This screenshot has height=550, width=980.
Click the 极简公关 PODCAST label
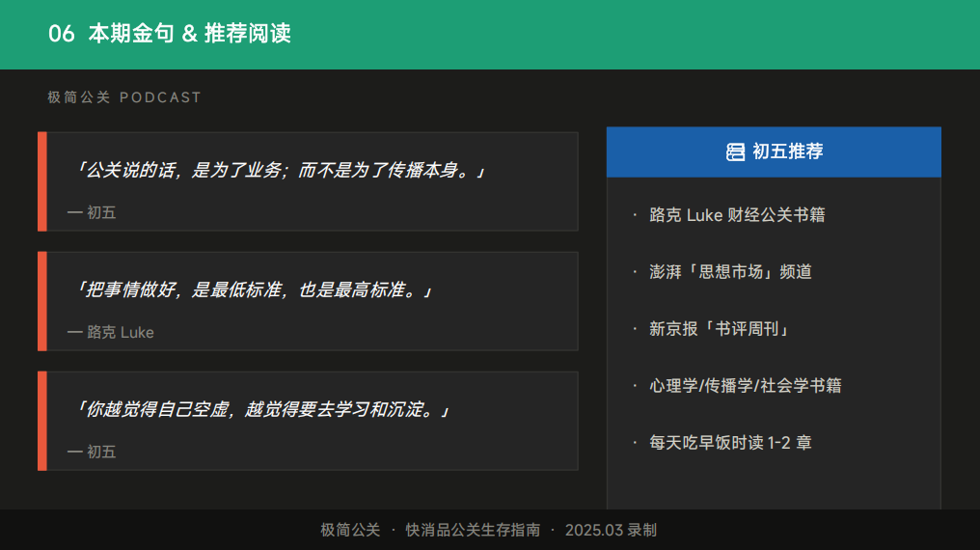tap(124, 97)
